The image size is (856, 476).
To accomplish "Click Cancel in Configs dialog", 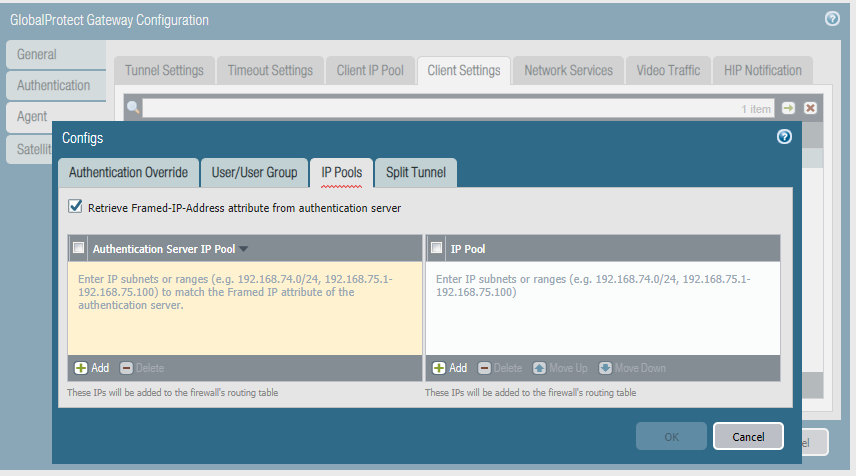I will 748,437.
